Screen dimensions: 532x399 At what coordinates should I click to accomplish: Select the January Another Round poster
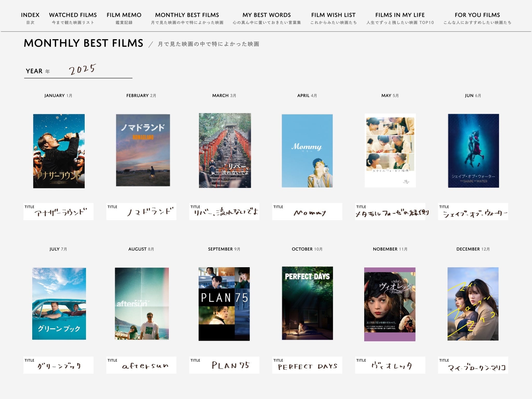click(x=59, y=151)
